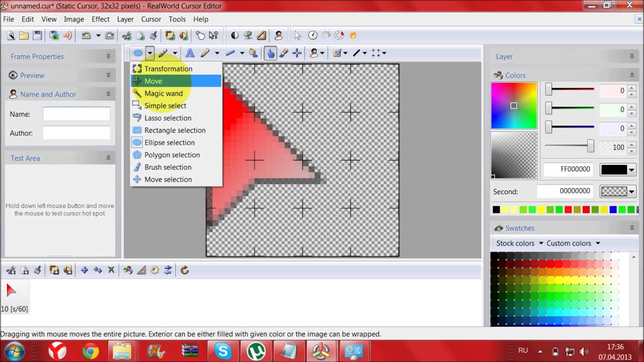Click the gear icon in frames toolbar
This screenshot has height=362, width=644.
pos(154,270)
